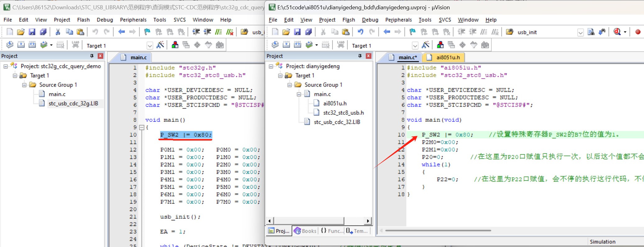
Task: Click Open file icon in dianyigedeng window
Action: (x=286, y=32)
